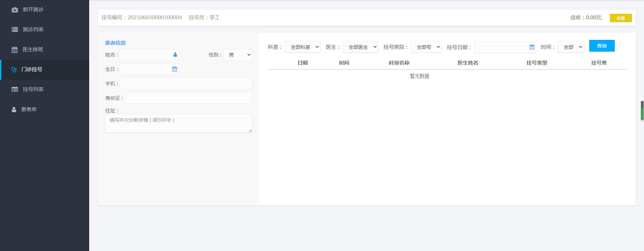Click the blue 查询 search button
Viewport: 644px width, 251px height.
coord(602,46)
